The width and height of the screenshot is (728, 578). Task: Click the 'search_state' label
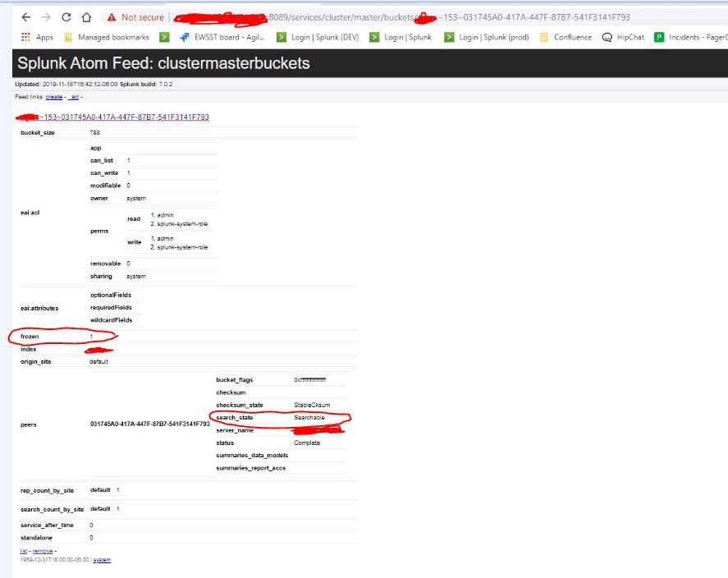(x=235, y=417)
